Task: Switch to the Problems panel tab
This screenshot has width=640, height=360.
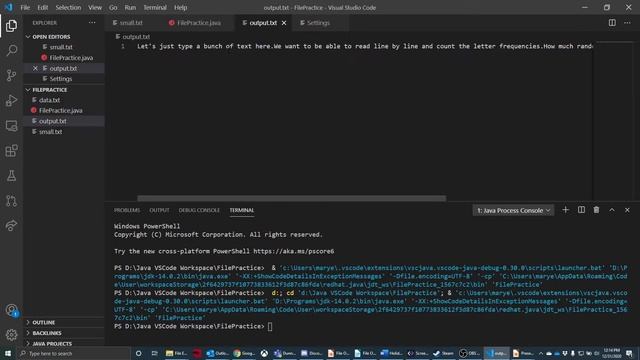Action: (127, 210)
